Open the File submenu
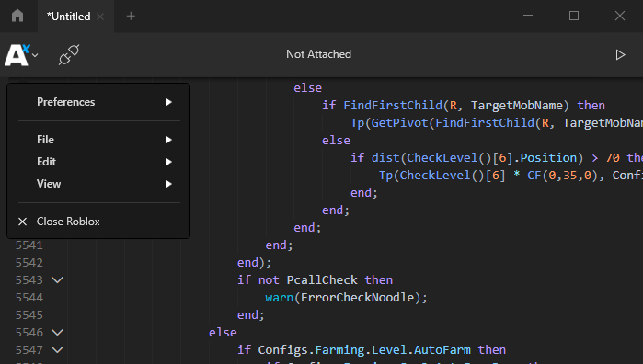This screenshot has height=364, width=643. tap(98, 140)
